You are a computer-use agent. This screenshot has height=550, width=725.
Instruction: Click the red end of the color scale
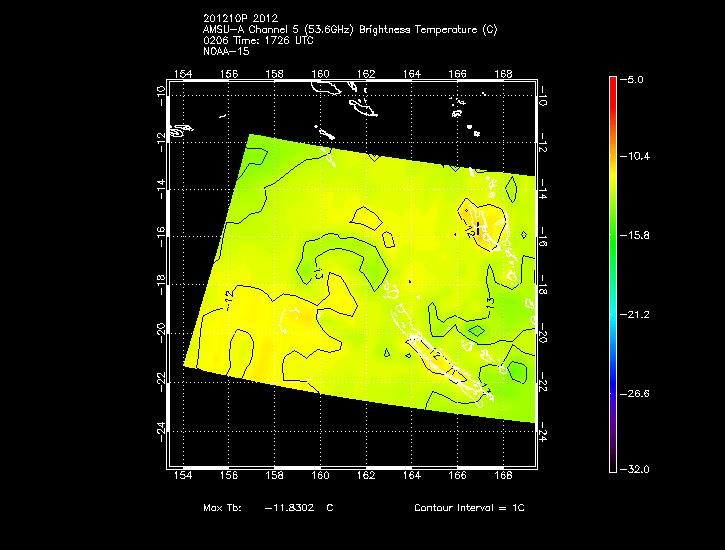(x=613, y=82)
